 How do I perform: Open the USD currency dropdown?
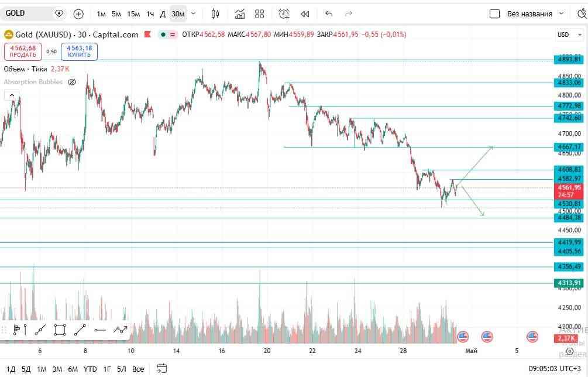coord(566,35)
